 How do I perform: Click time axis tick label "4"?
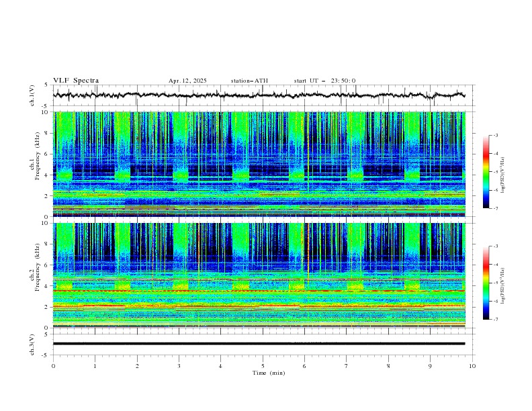pos(220,366)
